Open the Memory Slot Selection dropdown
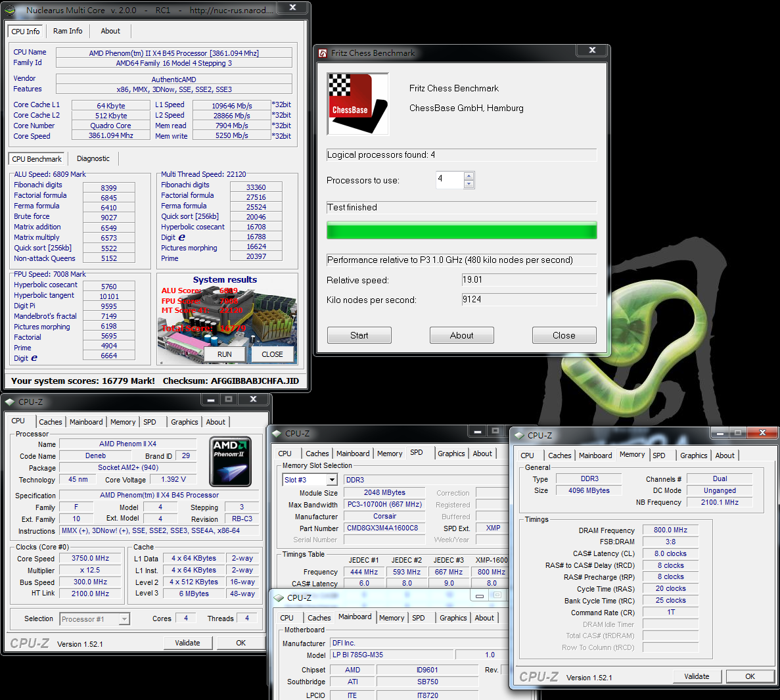 point(332,480)
